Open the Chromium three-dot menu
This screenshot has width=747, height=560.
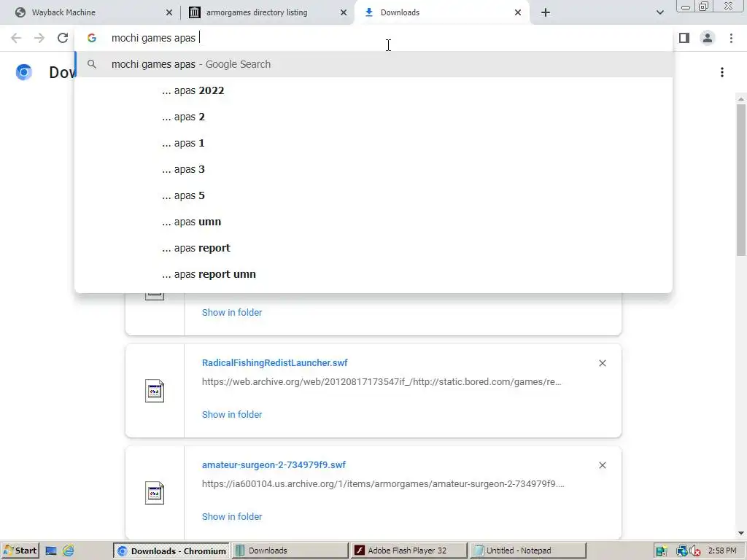pyautogui.click(x=731, y=38)
